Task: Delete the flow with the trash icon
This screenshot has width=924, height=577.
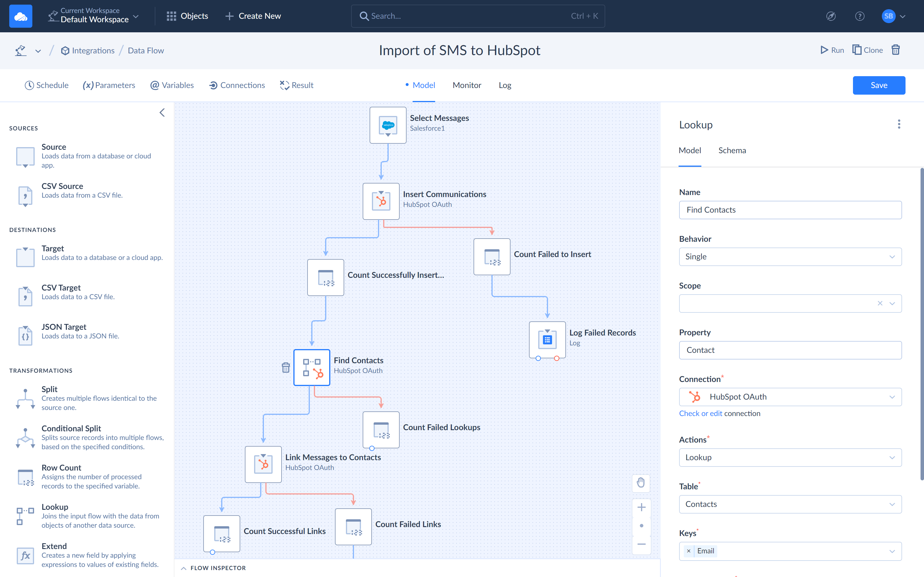Action: pyautogui.click(x=896, y=50)
